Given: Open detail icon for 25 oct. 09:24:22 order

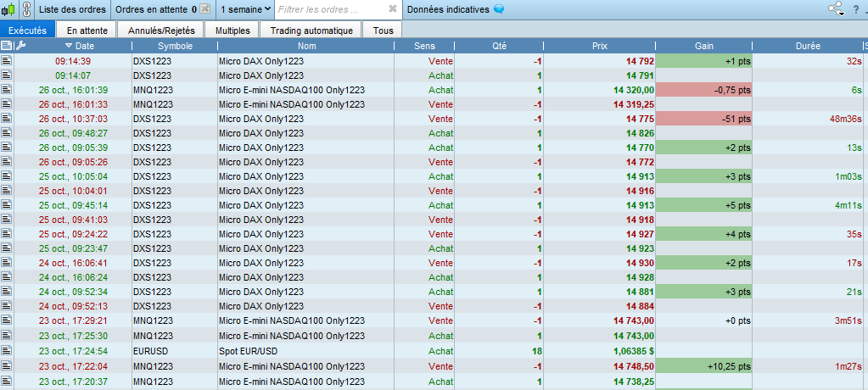Looking at the screenshot, I should (x=7, y=233).
